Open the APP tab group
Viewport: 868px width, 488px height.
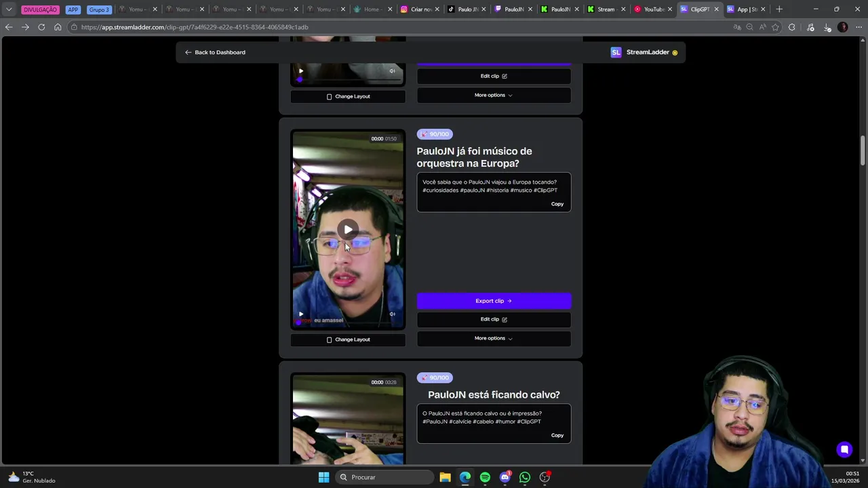pos(73,9)
